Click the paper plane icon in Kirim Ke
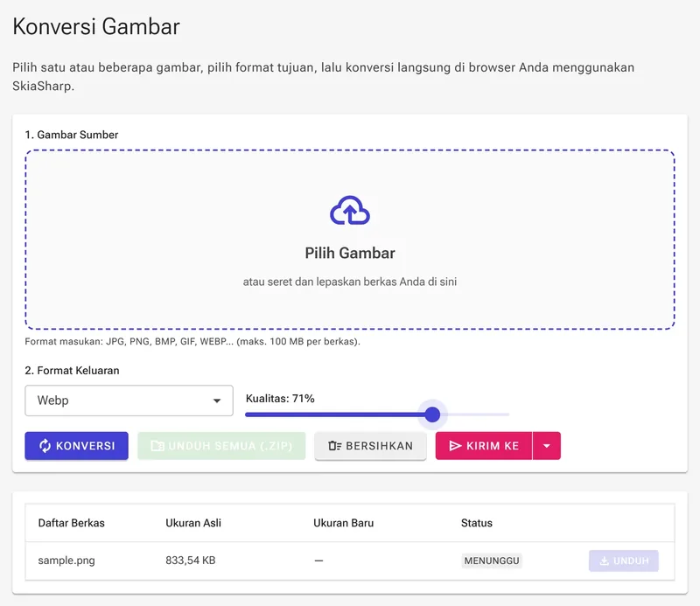 click(x=455, y=445)
